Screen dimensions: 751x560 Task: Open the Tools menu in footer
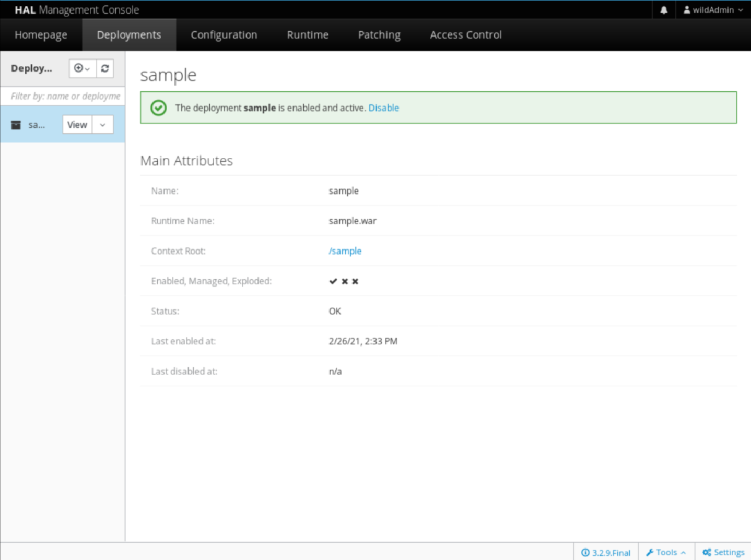[666, 552]
